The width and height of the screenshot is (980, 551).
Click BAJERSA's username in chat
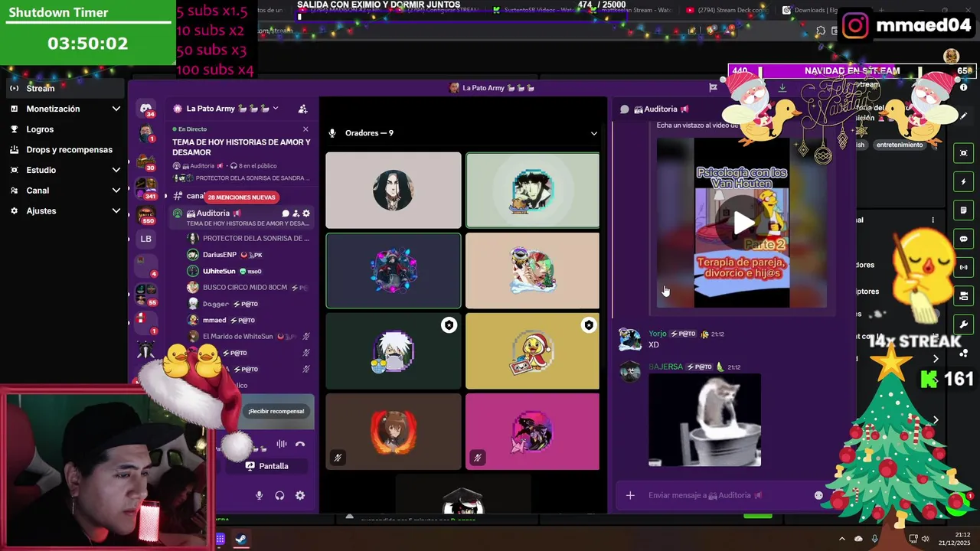pos(665,367)
